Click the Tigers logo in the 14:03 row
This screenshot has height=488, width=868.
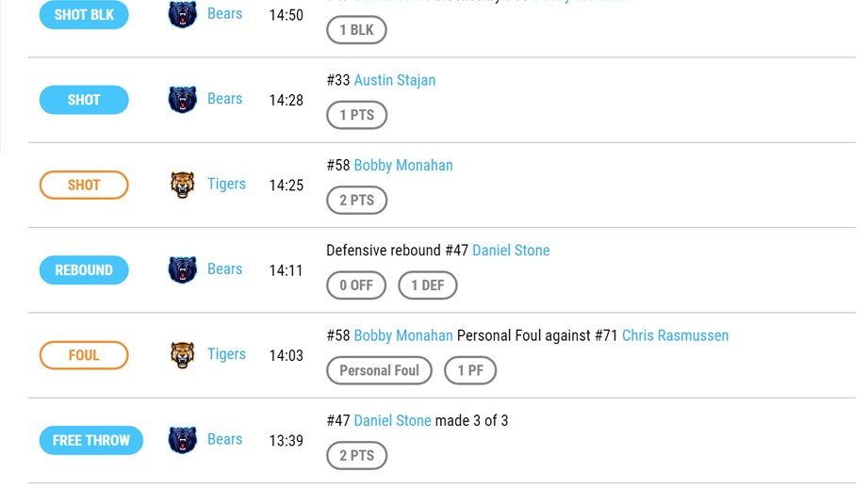(x=182, y=355)
